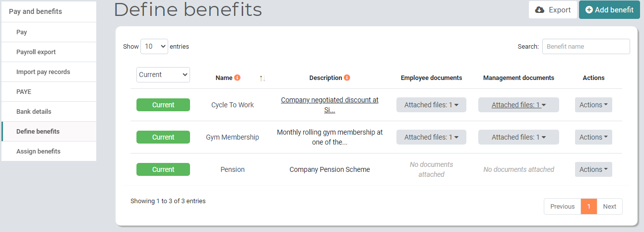This screenshot has width=644, height=232.
Task: Click the info icon beside Name header
Action: pyautogui.click(x=237, y=78)
